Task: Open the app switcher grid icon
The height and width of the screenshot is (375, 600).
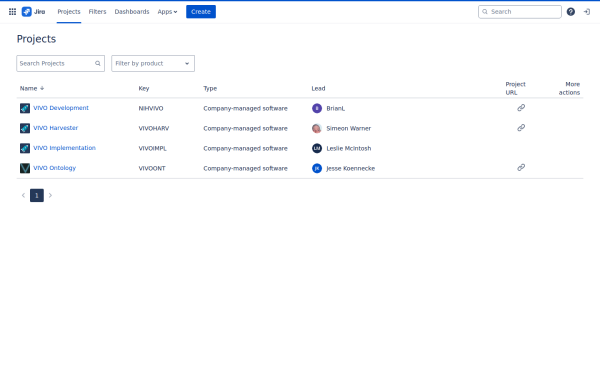Action: click(12, 12)
